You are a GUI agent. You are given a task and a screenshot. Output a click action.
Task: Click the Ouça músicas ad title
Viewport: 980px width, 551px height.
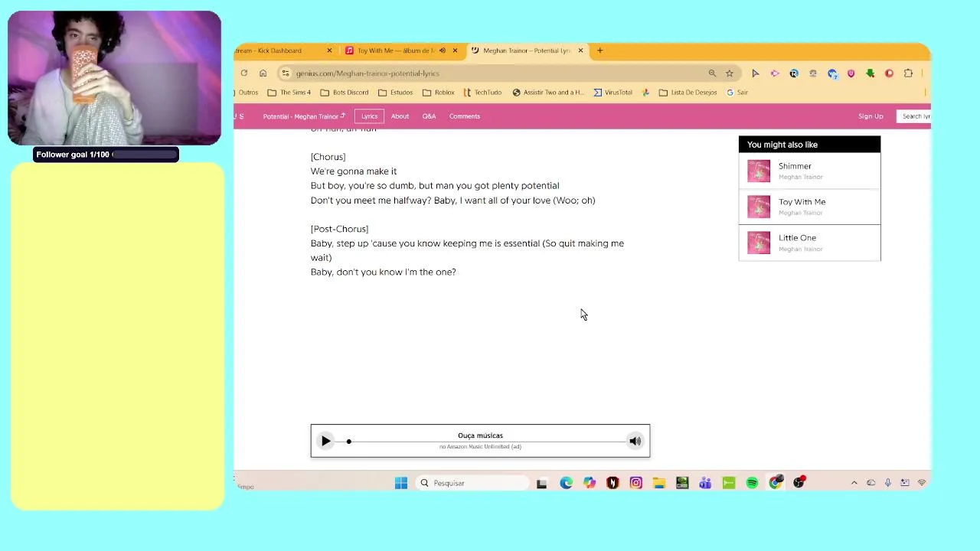(x=480, y=435)
